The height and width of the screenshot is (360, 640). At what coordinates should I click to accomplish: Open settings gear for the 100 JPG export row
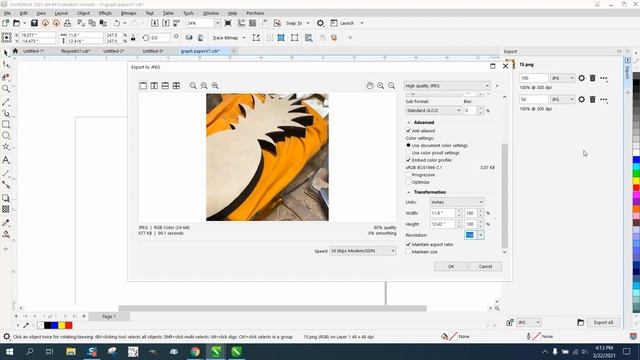(582, 78)
